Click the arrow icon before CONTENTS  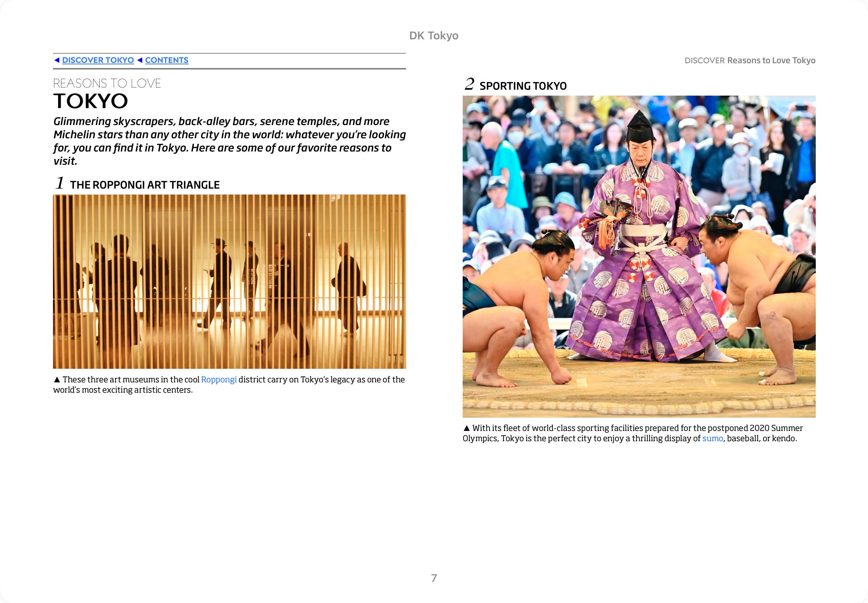coord(140,60)
